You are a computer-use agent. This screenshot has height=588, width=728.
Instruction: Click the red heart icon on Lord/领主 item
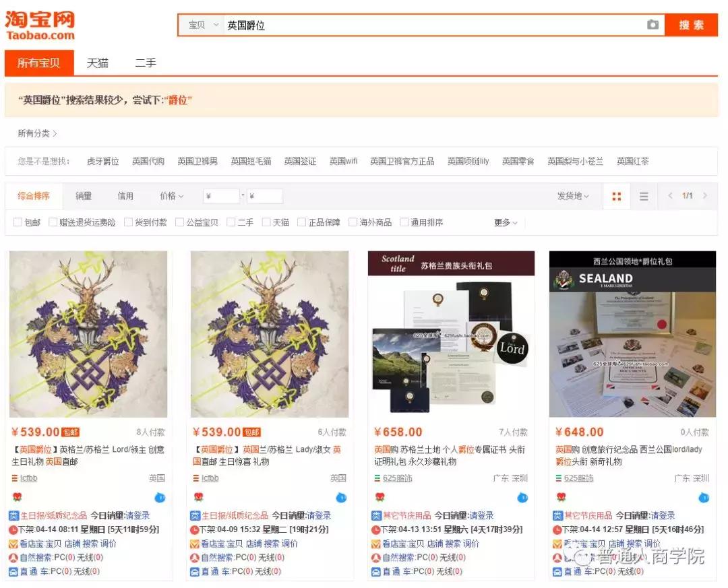17,497
